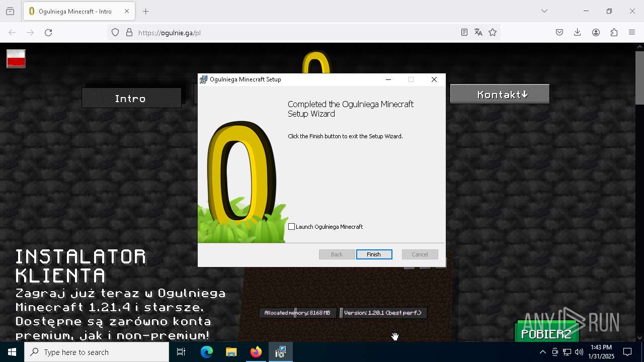Open File Explorer from the taskbar
Screen dimensions: 644x362
coord(231,352)
